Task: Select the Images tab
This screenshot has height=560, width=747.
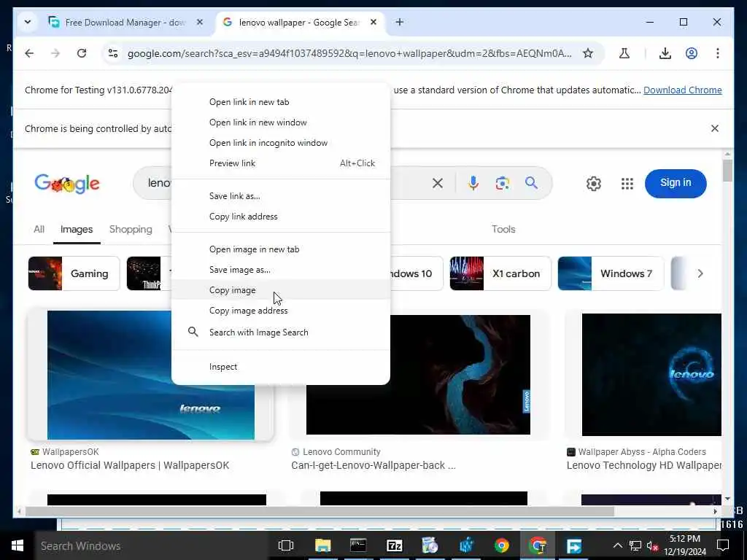Action: [76, 229]
